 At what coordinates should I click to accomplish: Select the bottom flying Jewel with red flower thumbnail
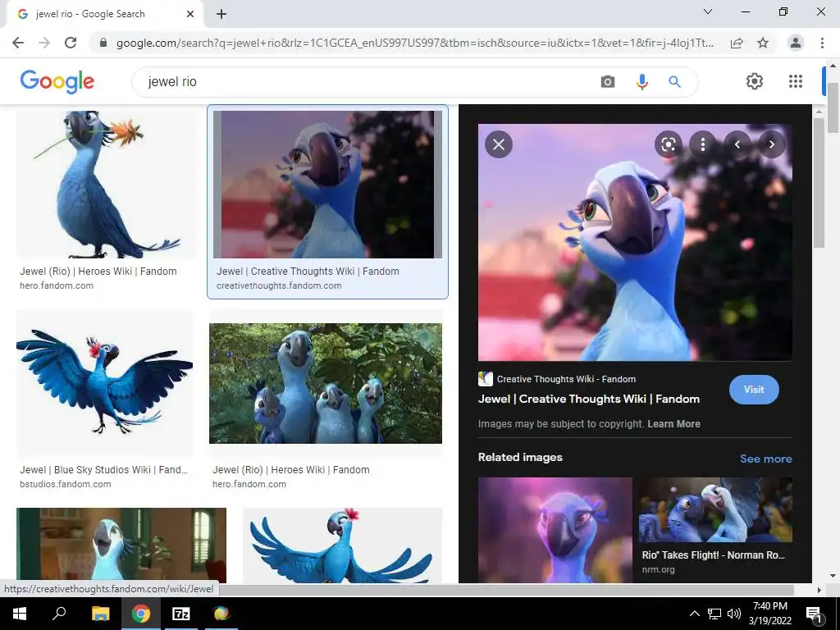[x=342, y=545]
